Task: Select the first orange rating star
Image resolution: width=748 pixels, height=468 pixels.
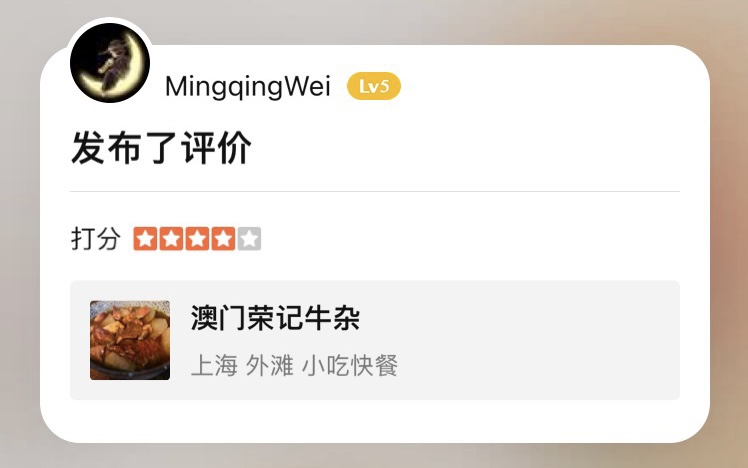Action: 146,239
